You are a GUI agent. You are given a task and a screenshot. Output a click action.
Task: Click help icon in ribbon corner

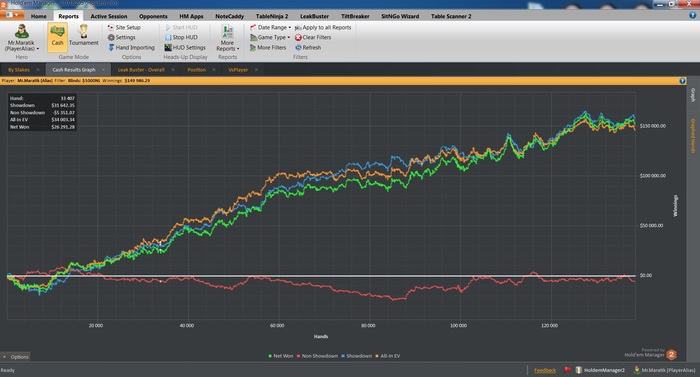[692, 15]
